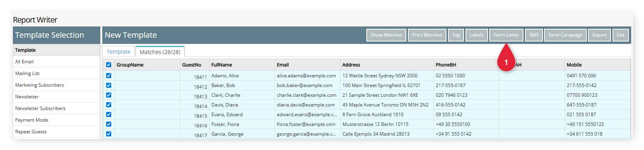Click the Tag button
644x150 pixels.
pos(456,35)
